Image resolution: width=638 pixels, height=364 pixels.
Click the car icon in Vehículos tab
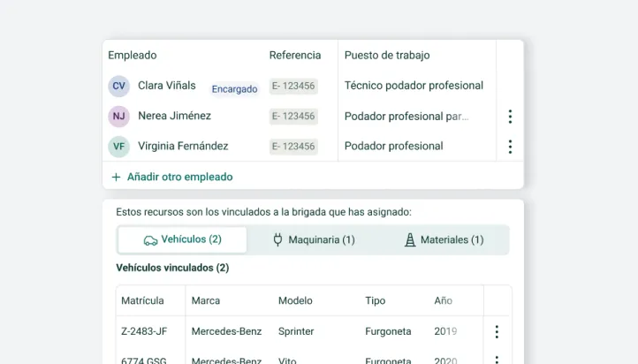(150, 240)
